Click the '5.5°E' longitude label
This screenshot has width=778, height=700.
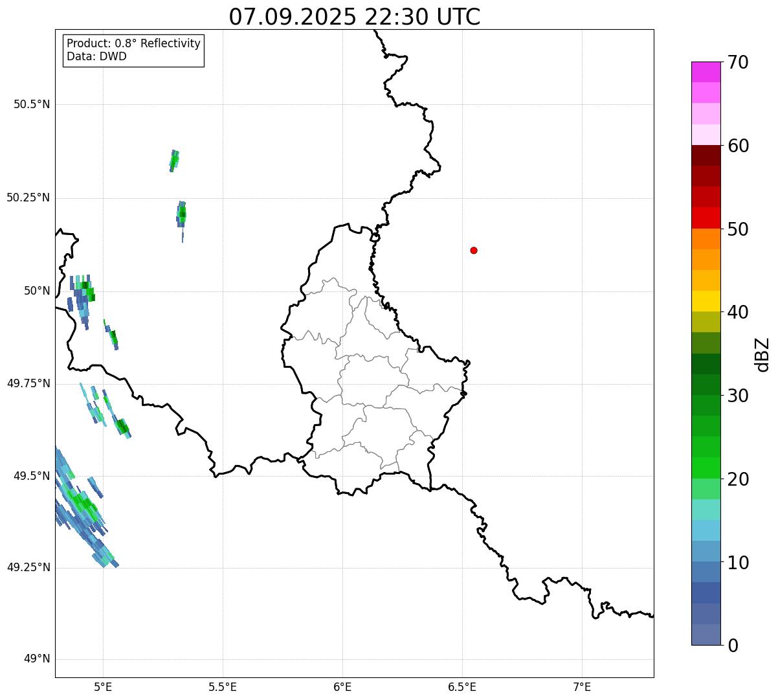[x=223, y=687]
